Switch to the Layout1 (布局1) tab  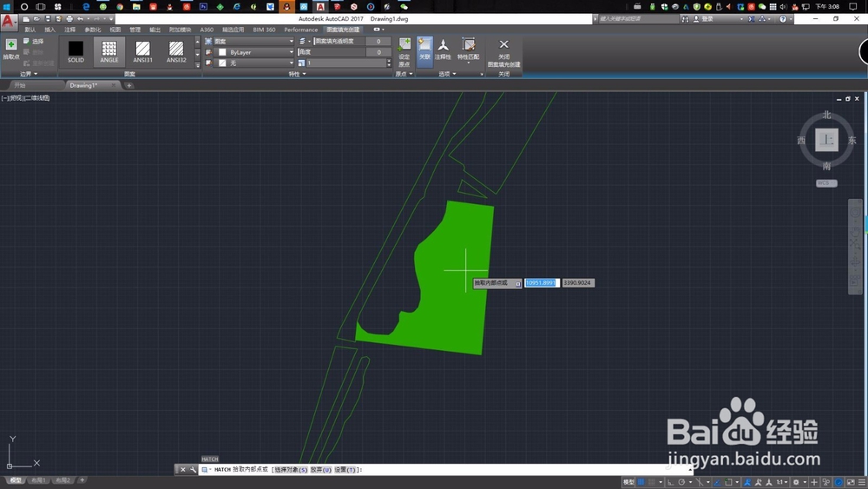pyautogui.click(x=38, y=480)
